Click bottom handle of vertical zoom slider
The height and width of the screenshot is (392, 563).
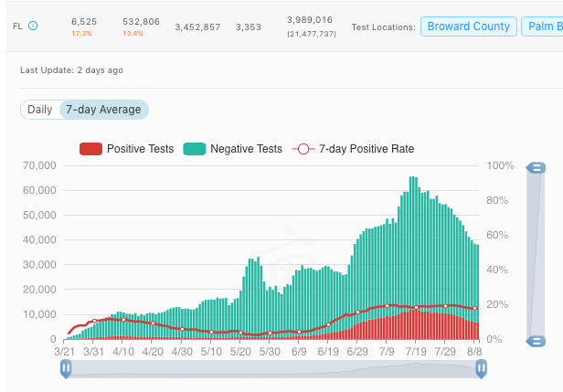tap(536, 341)
